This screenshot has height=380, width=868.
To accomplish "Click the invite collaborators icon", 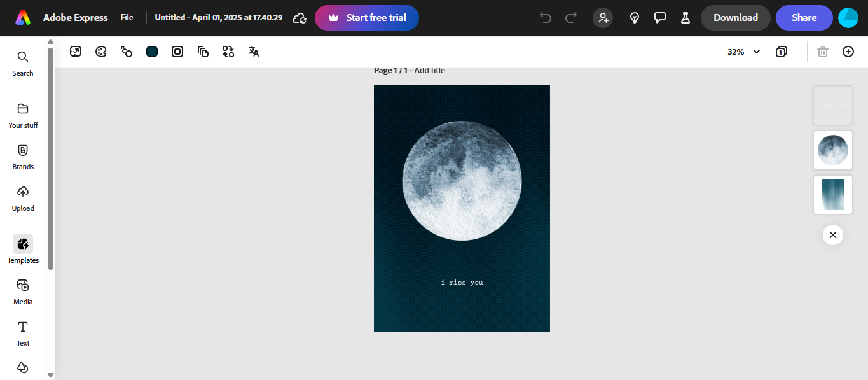I will pyautogui.click(x=602, y=18).
